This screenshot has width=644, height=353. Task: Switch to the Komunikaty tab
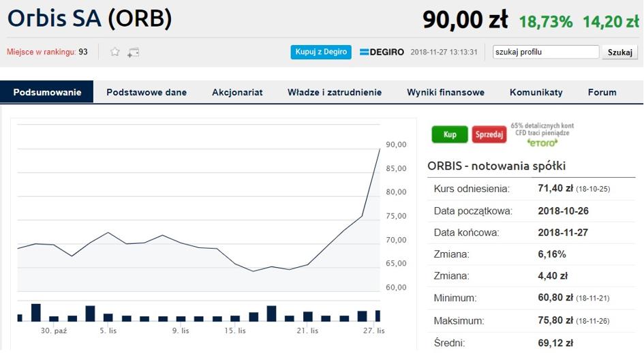[536, 92]
